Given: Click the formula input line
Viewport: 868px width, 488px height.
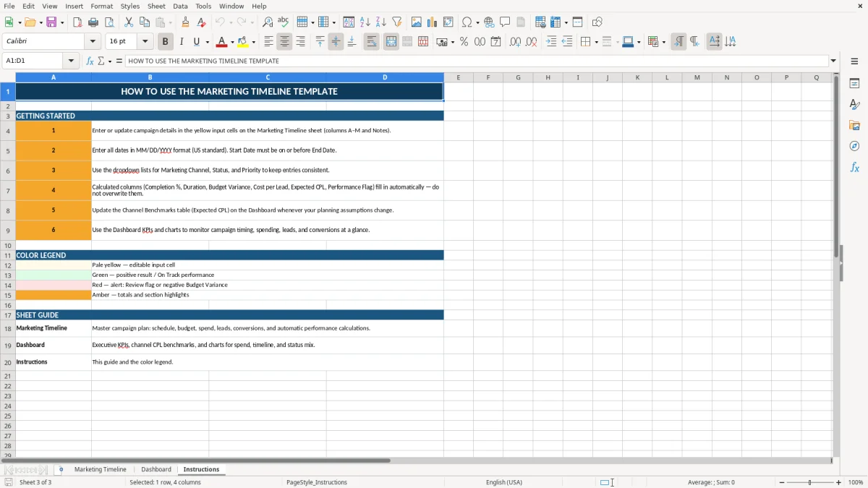Looking at the screenshot, I should [x=476, y=61].
